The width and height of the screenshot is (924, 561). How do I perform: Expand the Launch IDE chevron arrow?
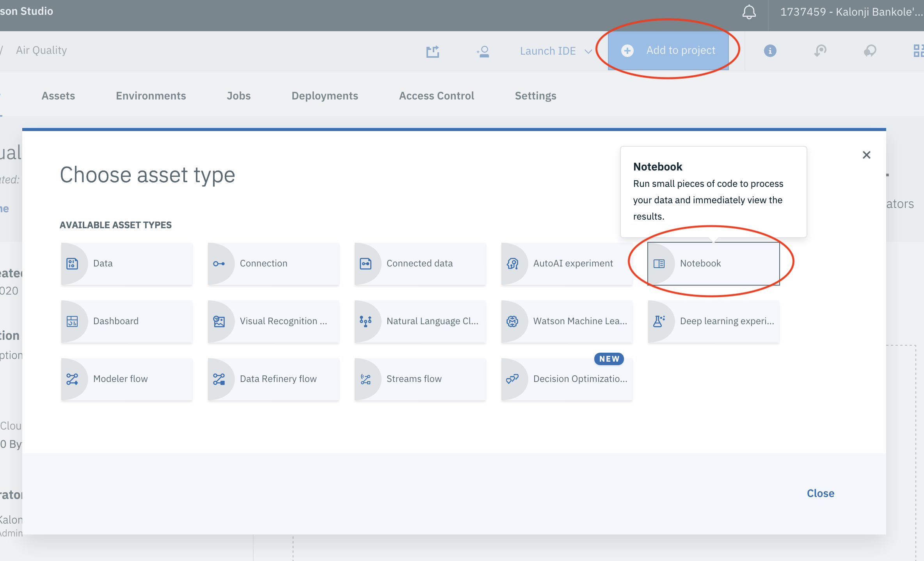click(588, 51)
